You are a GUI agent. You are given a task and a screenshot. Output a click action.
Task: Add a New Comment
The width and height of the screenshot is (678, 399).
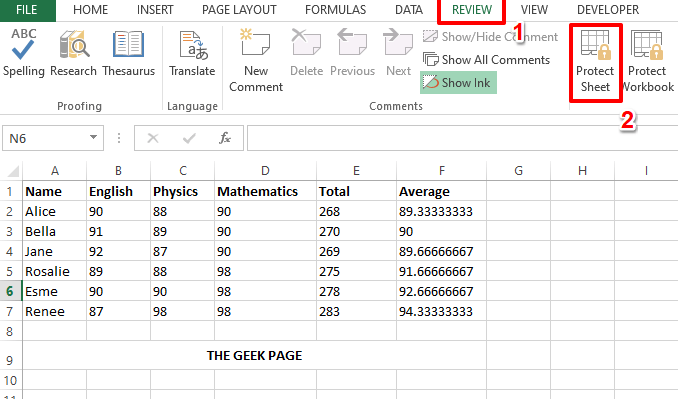click(x=256, y=61)
